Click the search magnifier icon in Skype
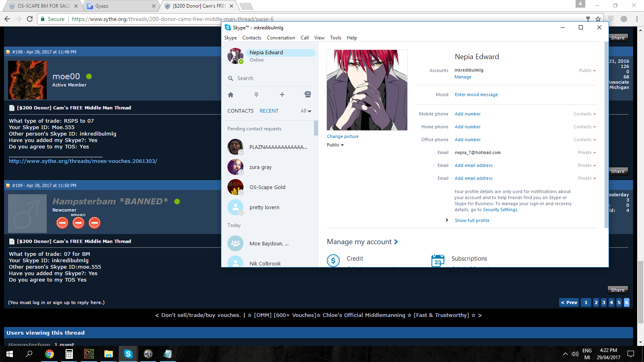Viewport: 644px width, 362px height. pyautogui.click(x=231, y=78)
